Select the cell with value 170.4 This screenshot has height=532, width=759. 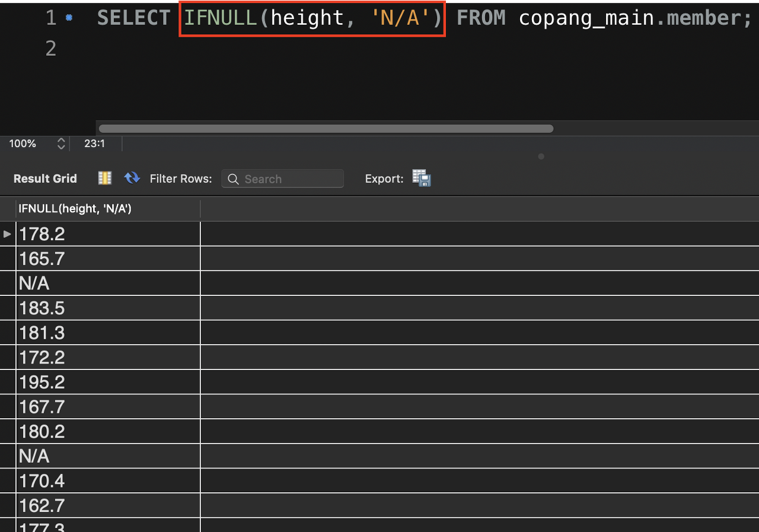pyautogui.click(x=108, y=481)
